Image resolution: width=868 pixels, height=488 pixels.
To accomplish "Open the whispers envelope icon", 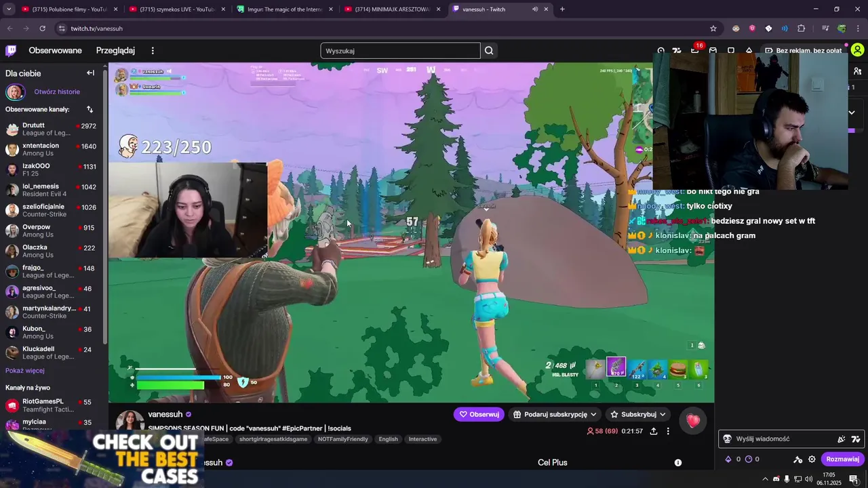I will pos(713,51).
